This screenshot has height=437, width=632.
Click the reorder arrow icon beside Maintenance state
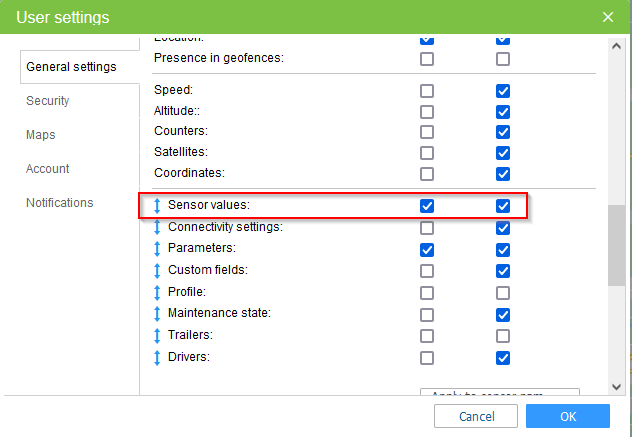[157, 314]
